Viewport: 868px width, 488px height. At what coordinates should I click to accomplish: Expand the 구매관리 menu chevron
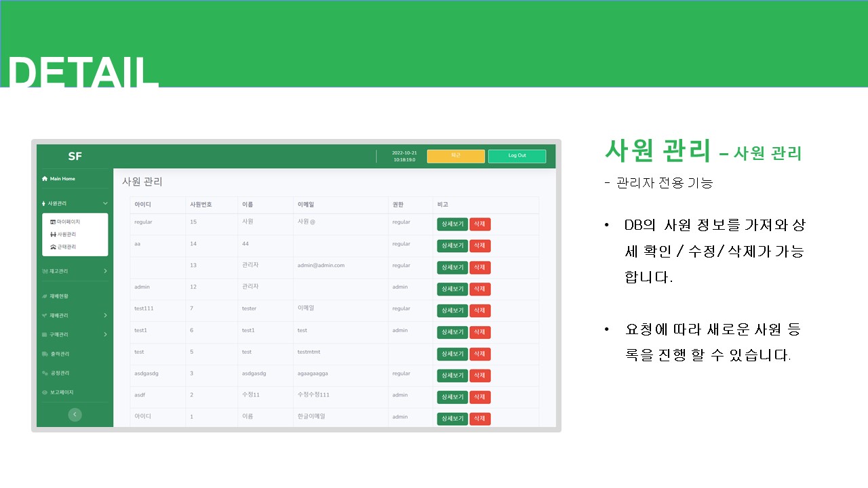point(105,334)
